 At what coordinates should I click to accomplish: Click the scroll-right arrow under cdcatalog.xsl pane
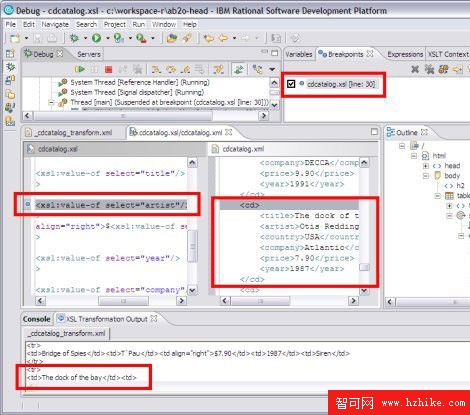(181, 301)
